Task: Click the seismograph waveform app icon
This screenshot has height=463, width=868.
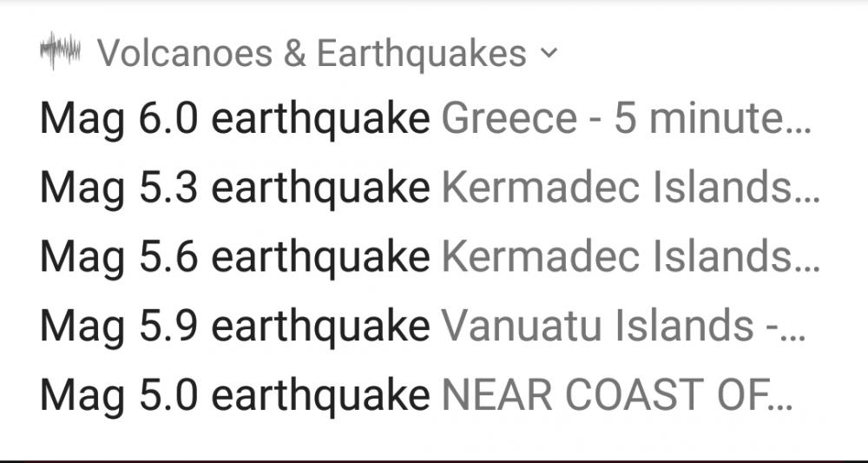Action: point(60,52)
